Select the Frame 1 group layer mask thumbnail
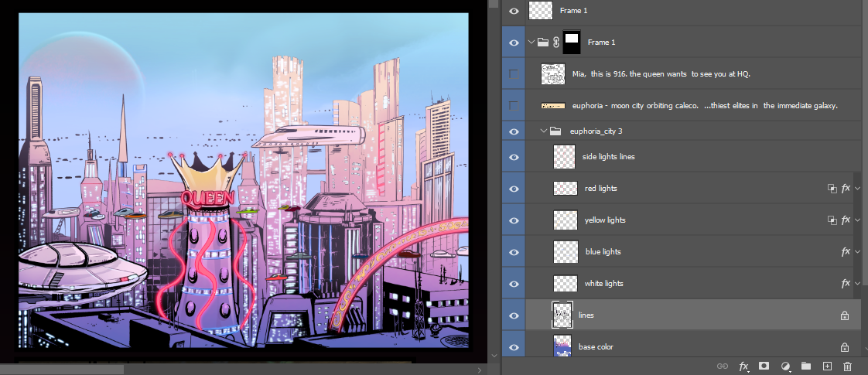868x375 pixels. point(572,42)
